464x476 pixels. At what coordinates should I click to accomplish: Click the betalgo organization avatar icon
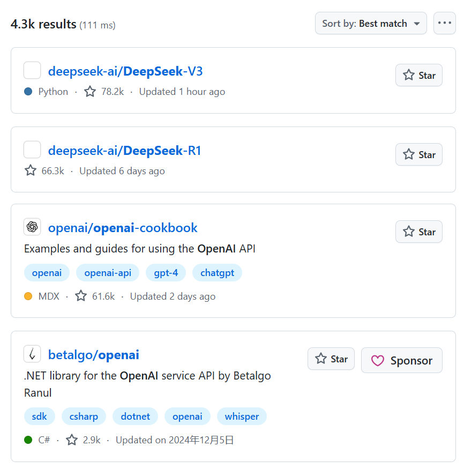pyautogui.click(x=32, y=354)
